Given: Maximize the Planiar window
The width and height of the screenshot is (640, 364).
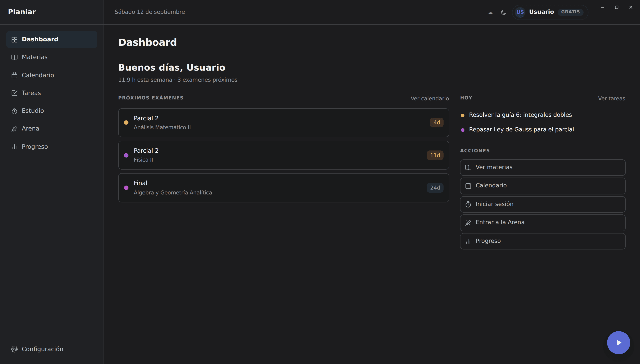Looking at the screenshot, I should (616, 7).
